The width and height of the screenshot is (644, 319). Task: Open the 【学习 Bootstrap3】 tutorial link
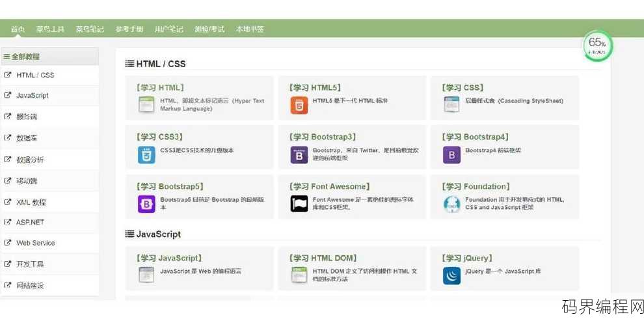point(323,137)
